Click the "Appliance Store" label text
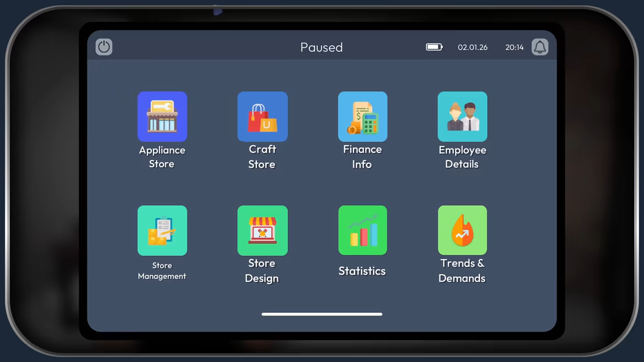The height and width of the screenshot is (362, 644). pyautogui.click(x=162, y=157)
